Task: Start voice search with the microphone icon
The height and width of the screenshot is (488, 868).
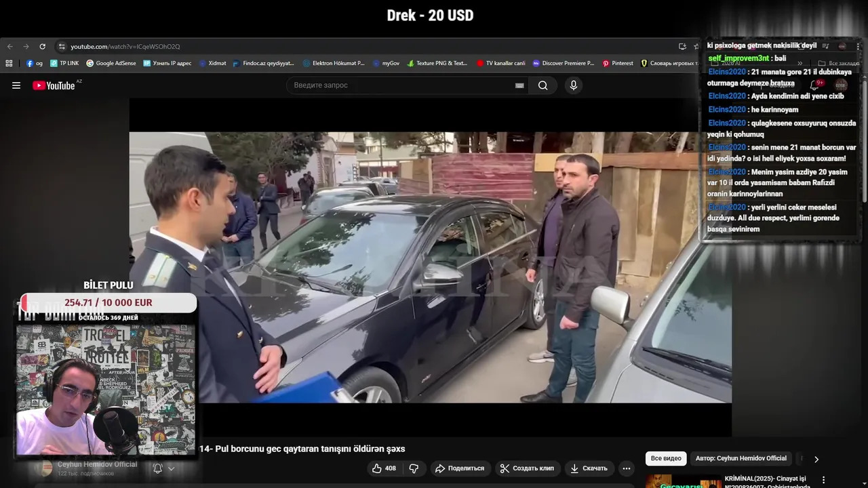Action: click(x=574, y=85)
